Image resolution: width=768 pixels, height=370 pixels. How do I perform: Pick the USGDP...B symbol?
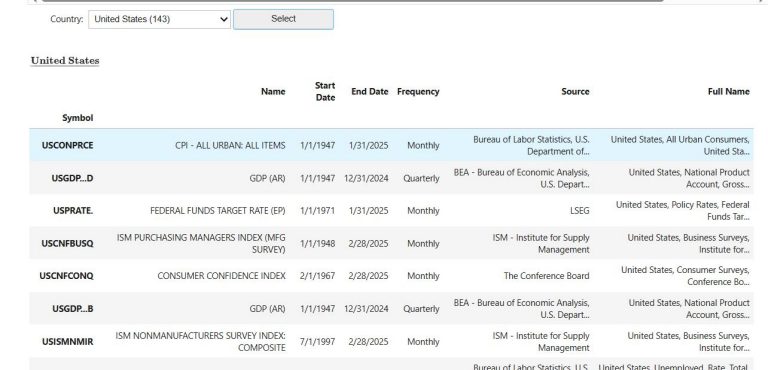(x=72, y=309)
